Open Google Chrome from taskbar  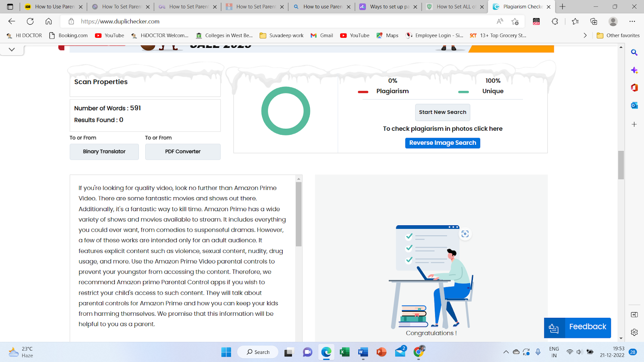pyautogui.click(x=419, y=352)
